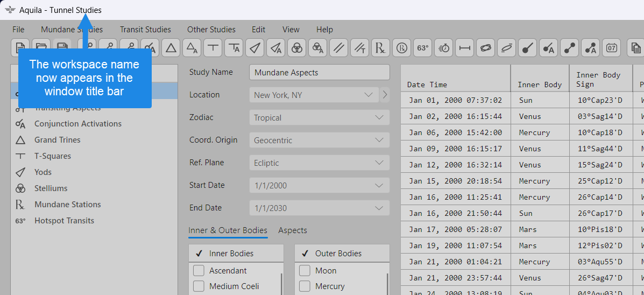644x295 pixels.
Task: Click the Yods toolbar icon
Action: (x=254, y=48)
